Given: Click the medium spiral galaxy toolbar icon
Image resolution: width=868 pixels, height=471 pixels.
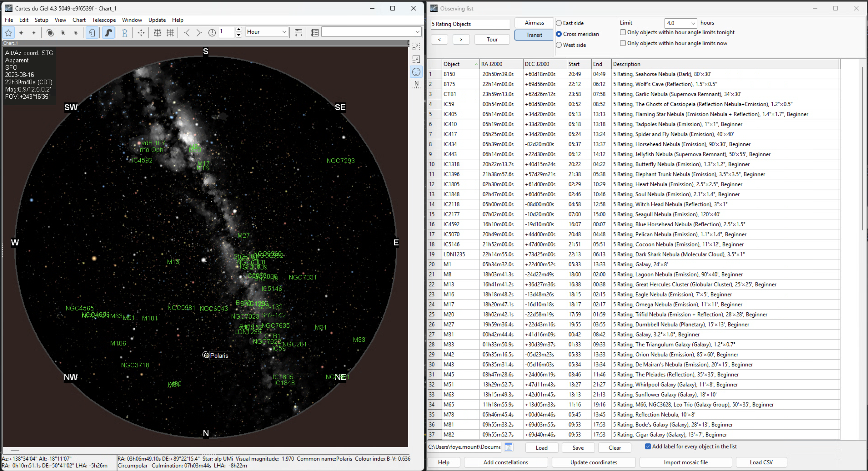Looking at the screenshot, I should click(63, 33).
